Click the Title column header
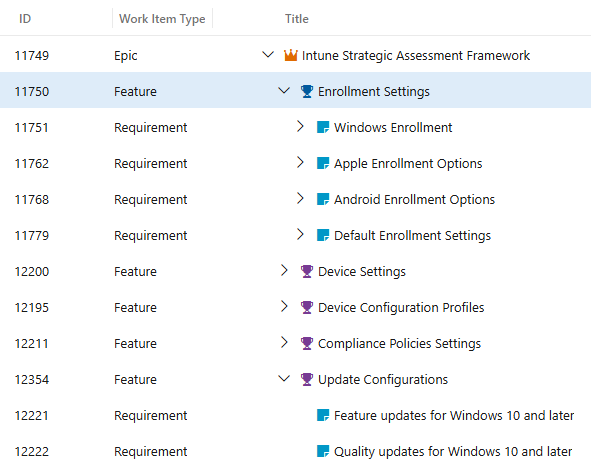This screenshot has width=591, height=468. [x=297, y=18]
